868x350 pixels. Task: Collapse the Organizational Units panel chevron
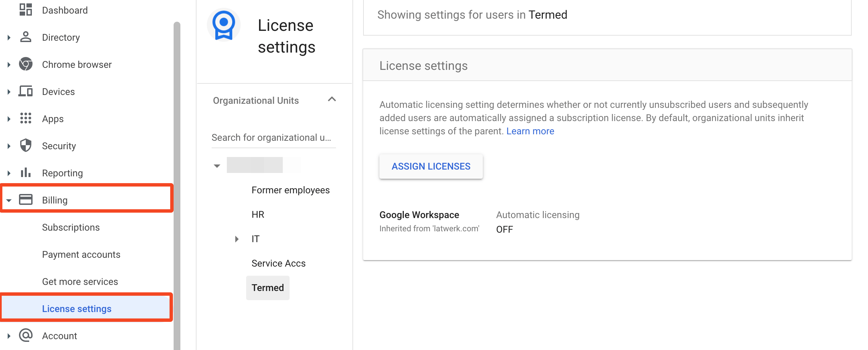click(332, 99)
